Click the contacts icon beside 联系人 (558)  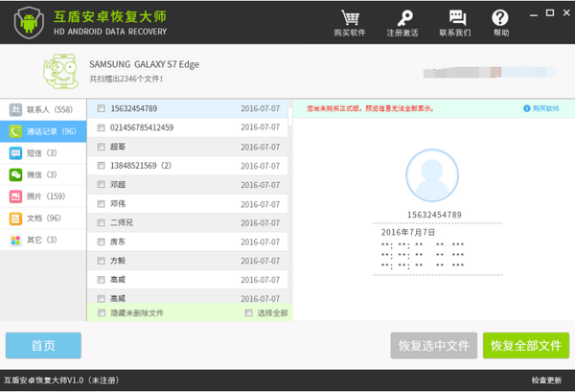tap(15, 109)
